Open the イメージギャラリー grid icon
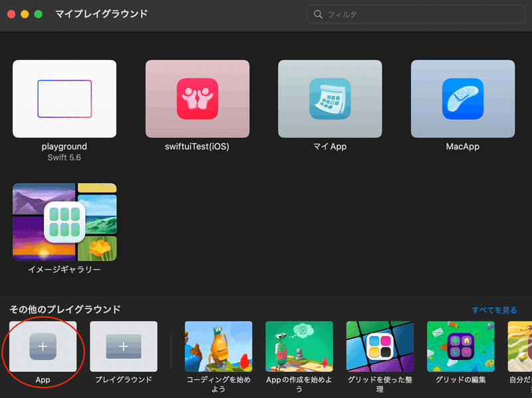The height and width of the screenshot is (398, 532). point(65,222)
